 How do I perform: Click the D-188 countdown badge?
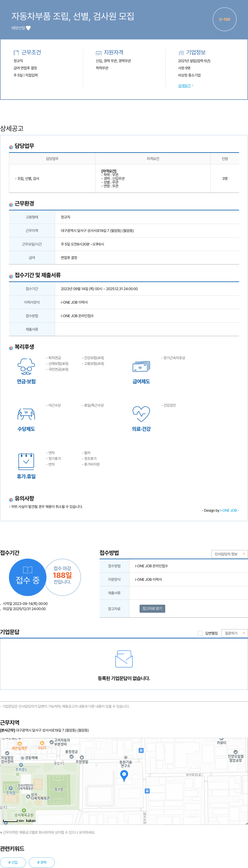point(224,19)
